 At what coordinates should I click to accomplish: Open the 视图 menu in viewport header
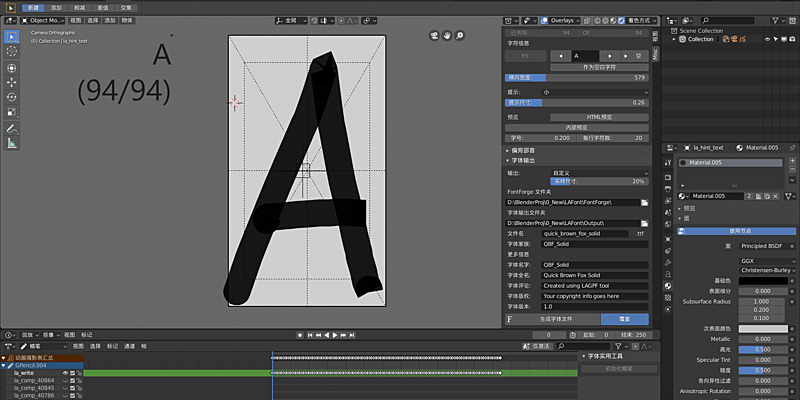click(x=75, y=19)
